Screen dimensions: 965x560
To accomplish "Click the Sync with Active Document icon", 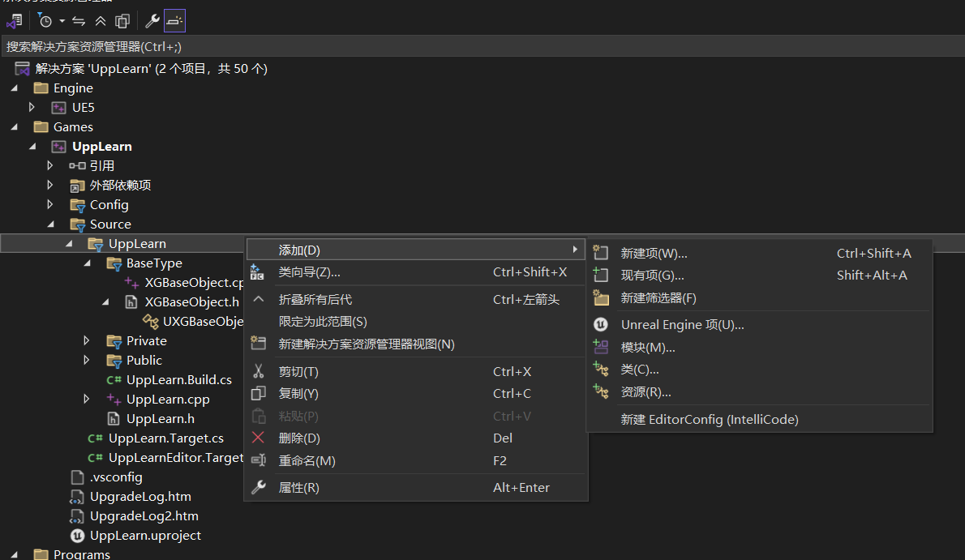I will 78,20.
